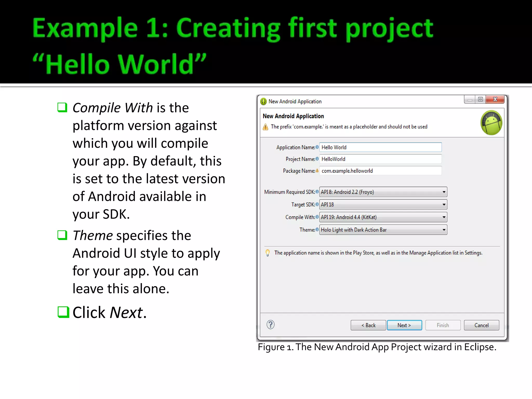532x399 pixels.
Task: Click the dialog title bar Android icon
Action: [263, 101]
